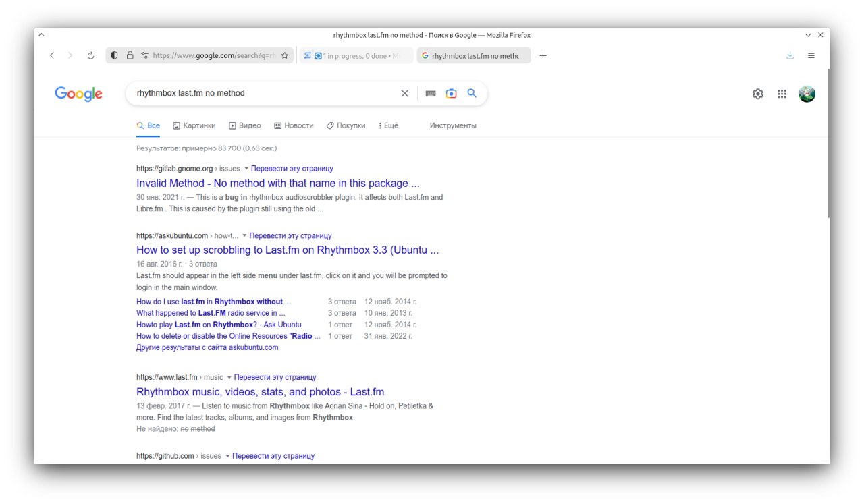Click the Google logo
Screen dimensions: 864x504
pyautogui.click(x=79, y=94)
